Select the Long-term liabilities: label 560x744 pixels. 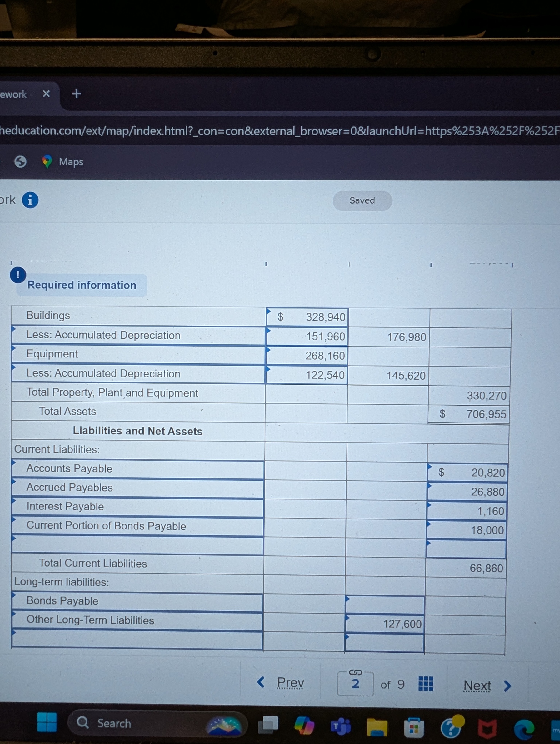62,582
